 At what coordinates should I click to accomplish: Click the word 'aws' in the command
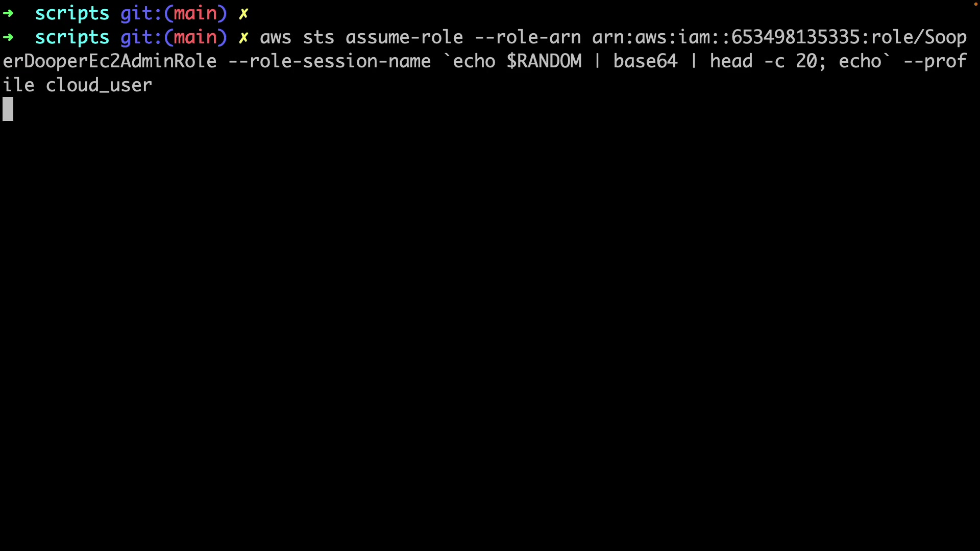276,38
